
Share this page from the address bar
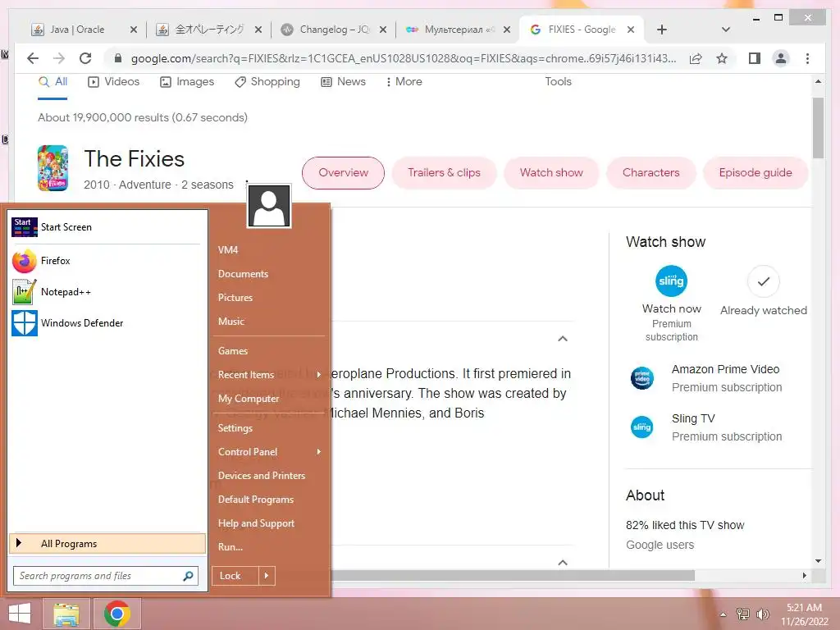[696, 58]
